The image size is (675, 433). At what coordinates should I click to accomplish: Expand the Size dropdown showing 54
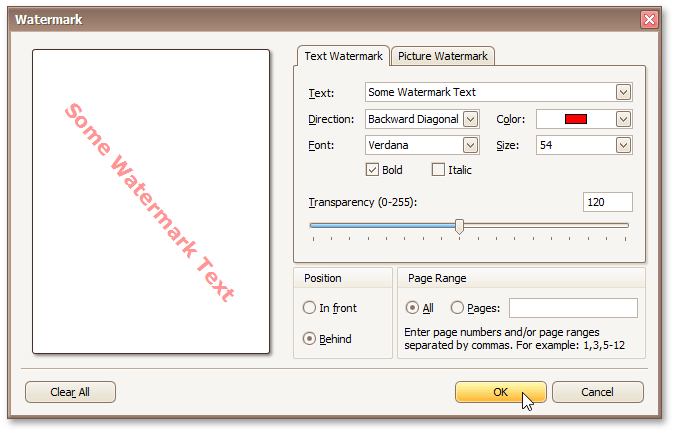coord(624,145)
